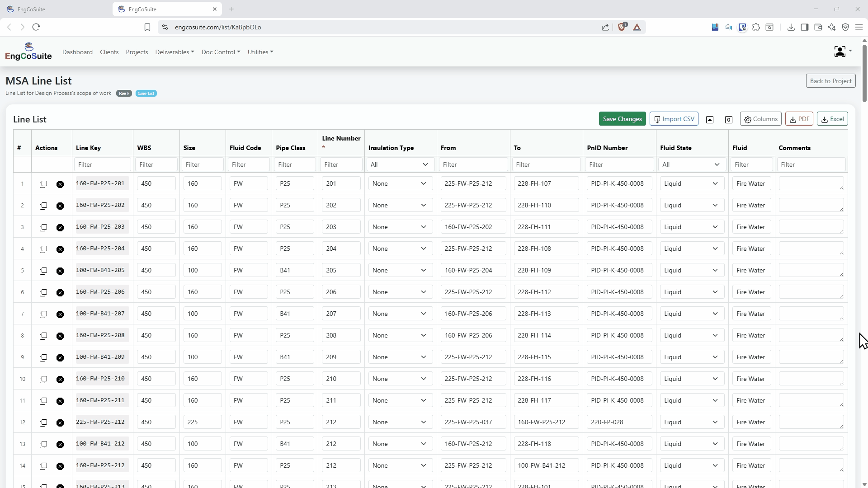Click the browser address bar URL
The width and height of the screenshot is (868, 488).
click(218, 27)
